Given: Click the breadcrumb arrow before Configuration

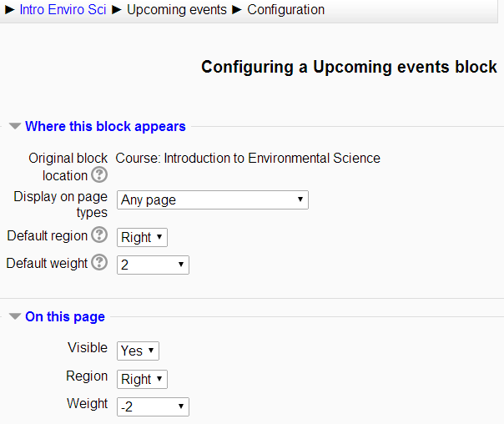Looking at the screenshot, I should [237, 10].
